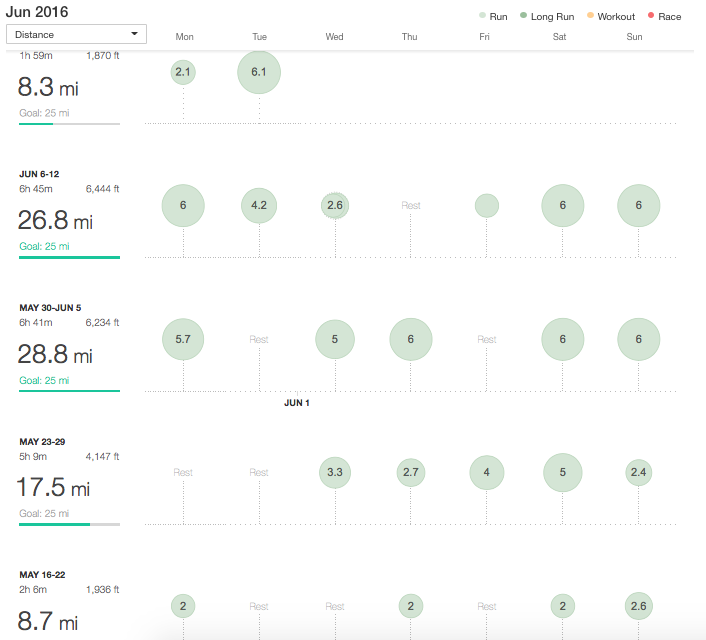
Task: Click the JUN 1 timeline marker
Action: [297, 403]
